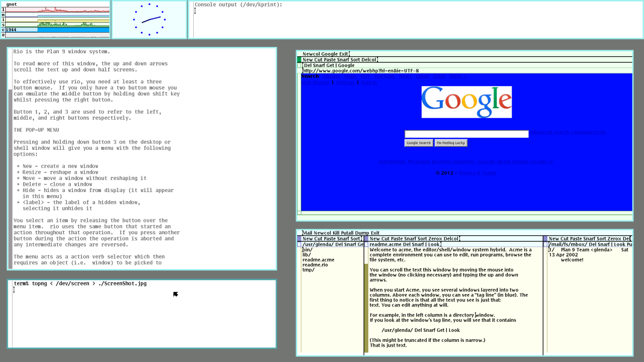Click the layout box beside /mail/fs/mbox/ tag

pos(545,244)
